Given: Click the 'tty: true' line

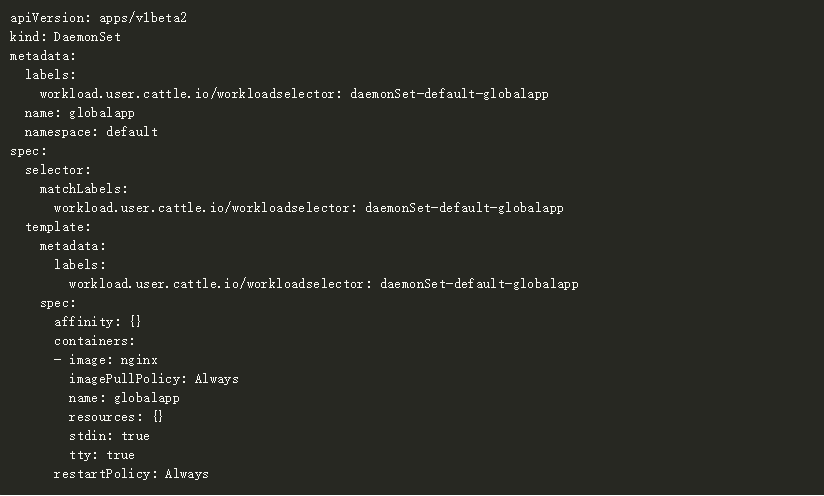Looking at the screenshot, I should tap(101, 455).
